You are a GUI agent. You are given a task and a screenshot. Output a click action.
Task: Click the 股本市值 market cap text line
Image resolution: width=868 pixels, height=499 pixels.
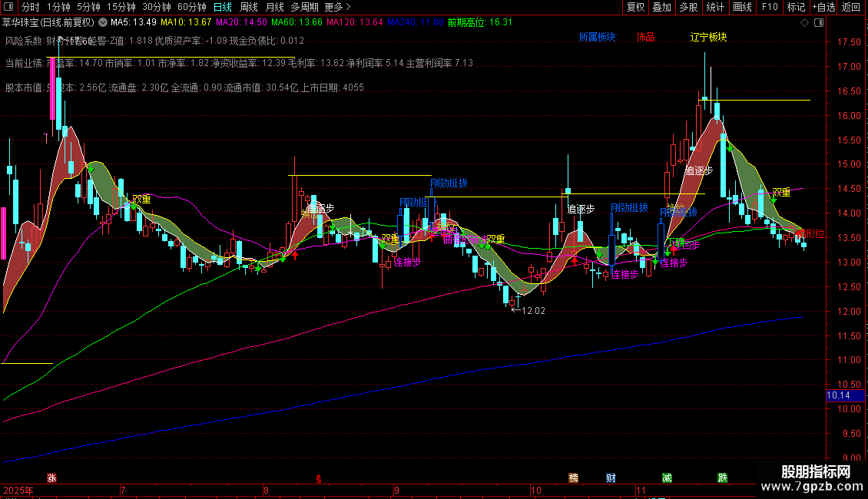pos(184,88)
